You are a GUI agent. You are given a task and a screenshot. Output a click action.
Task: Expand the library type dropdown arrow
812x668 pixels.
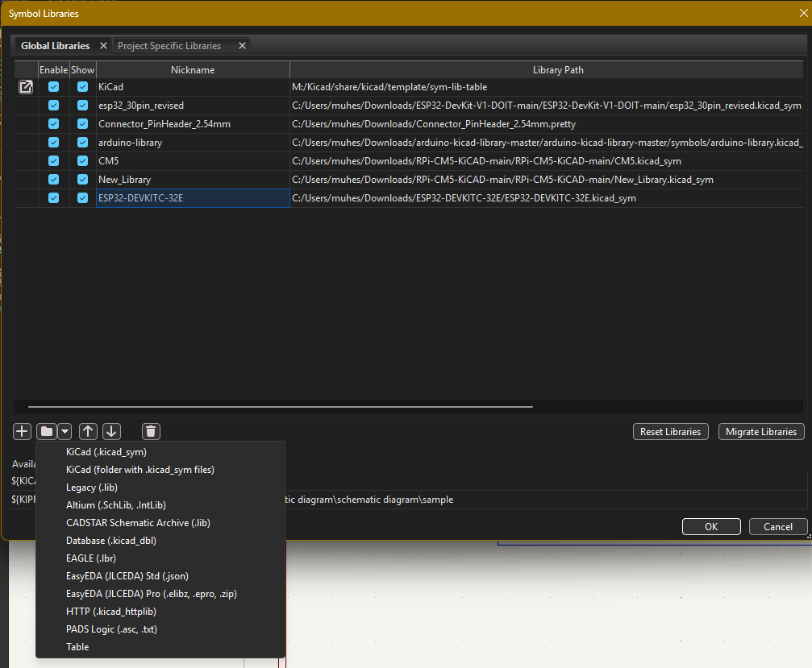coord(65,432)
